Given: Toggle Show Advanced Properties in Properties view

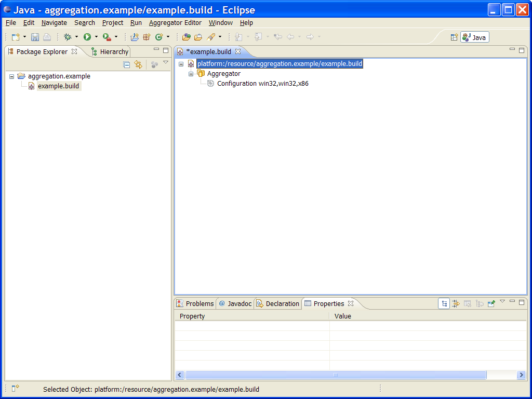Looking at the screenshot, I should 455,303.
